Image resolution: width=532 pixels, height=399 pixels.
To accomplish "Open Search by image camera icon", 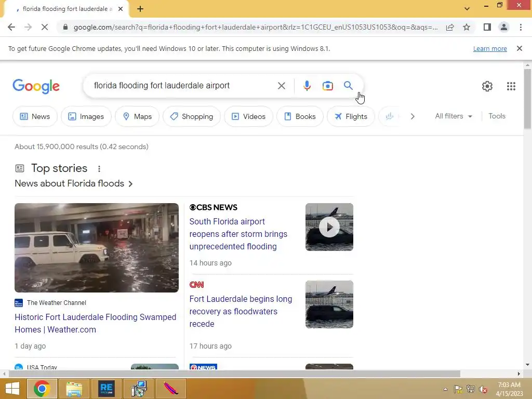I will [327, 86].
